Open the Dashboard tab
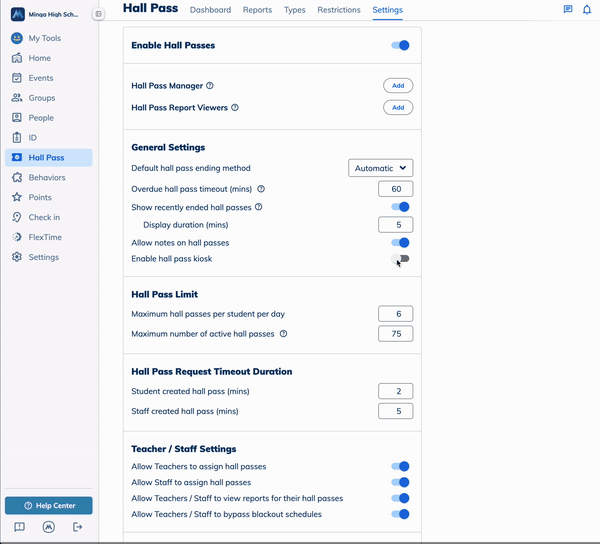This screenshot has width=600, height=544. pos(210,10)
